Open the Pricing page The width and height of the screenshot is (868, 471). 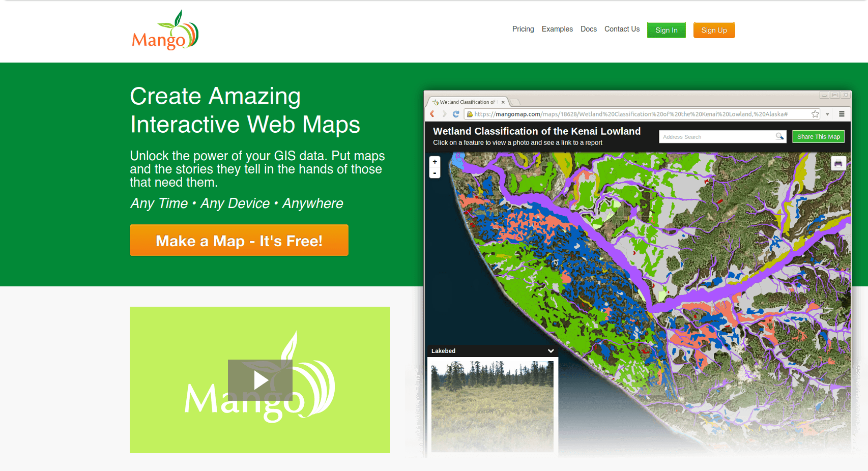tap(523, 29)
